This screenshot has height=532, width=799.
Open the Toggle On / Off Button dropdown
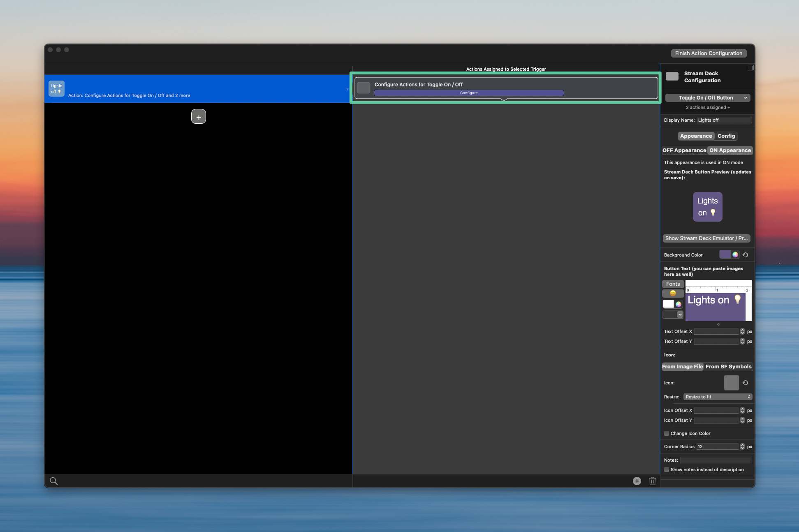click(x=707, y=98)
